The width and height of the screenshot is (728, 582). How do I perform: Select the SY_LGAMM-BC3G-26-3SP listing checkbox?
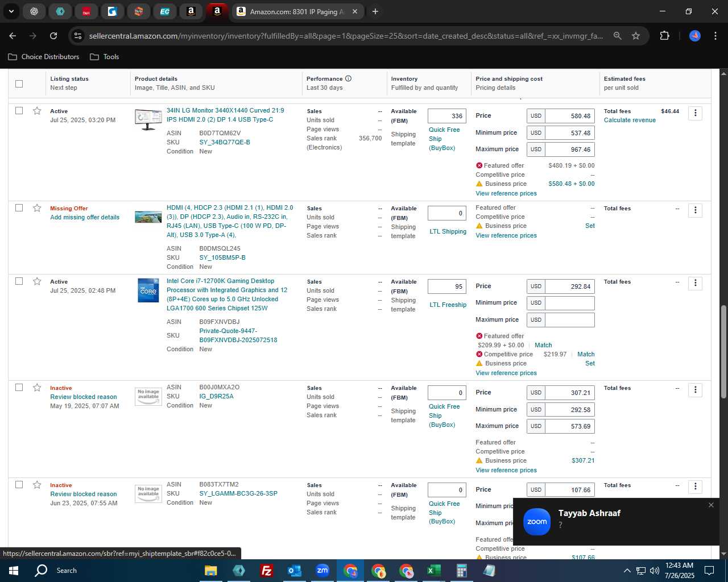pyautogui.click(x=19, y=484)
